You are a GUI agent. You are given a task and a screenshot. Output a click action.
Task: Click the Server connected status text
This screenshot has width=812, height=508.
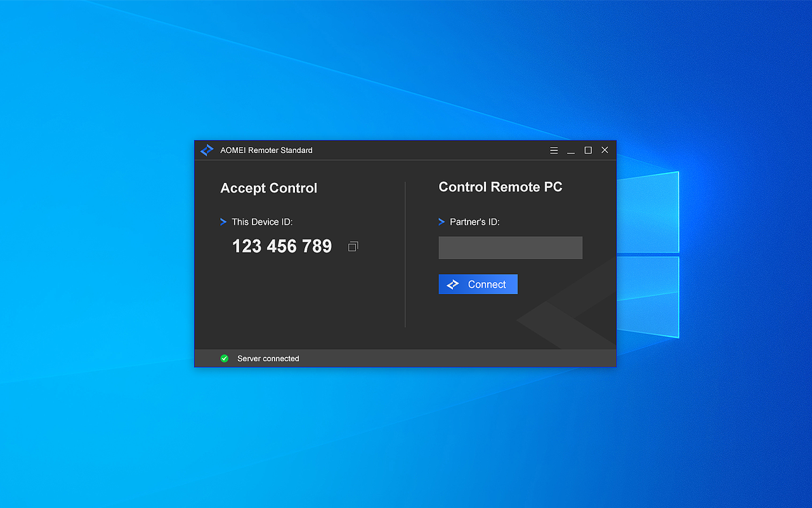(268, 359)
